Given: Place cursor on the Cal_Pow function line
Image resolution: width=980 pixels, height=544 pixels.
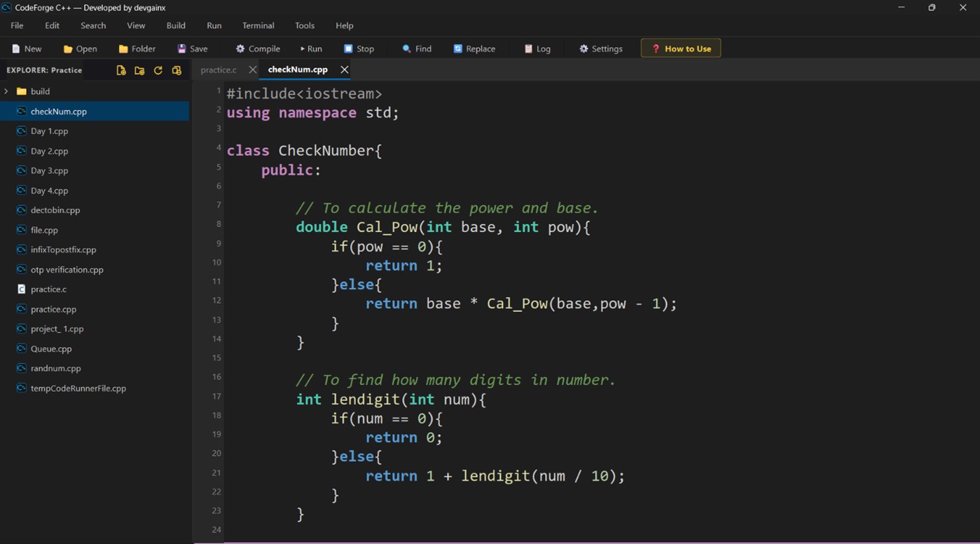Looking at the screenshot, I should click(443, 227).
